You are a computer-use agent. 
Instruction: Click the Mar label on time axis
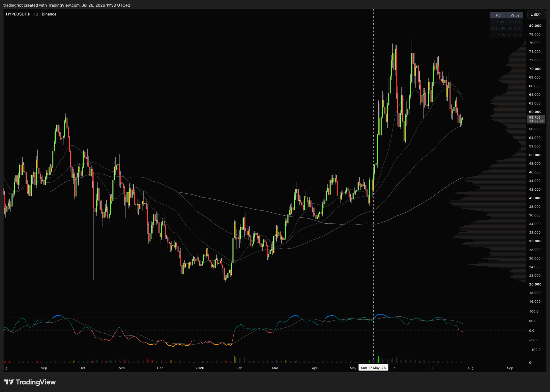tap(275, 368)
